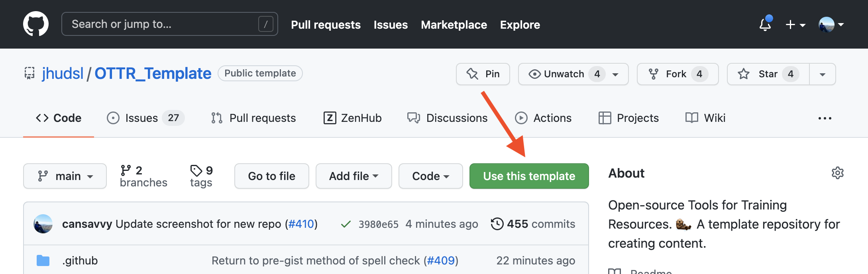Open the jhudsl organization link

(63, 73)
